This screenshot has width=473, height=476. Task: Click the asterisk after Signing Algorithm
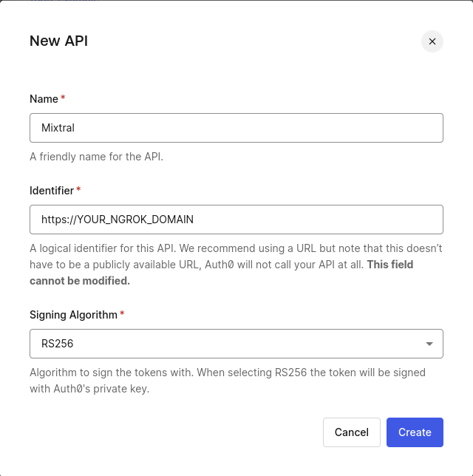click(x=122, y=314)
